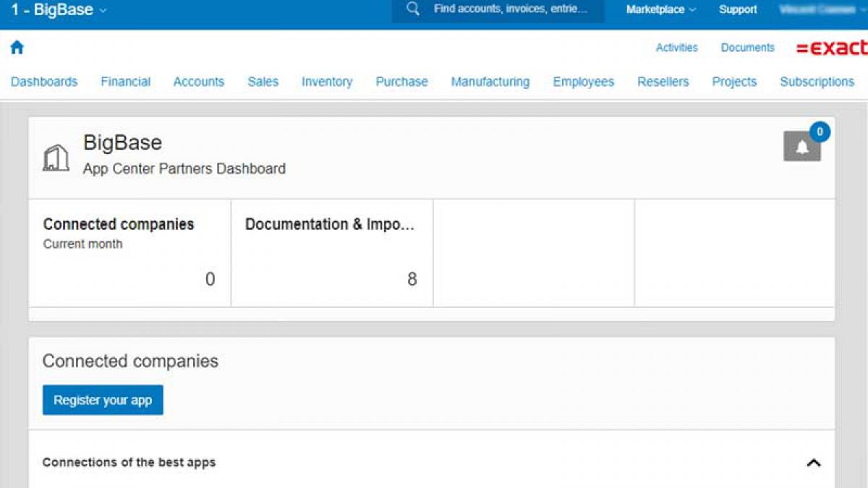The width and height of the screenshot is (868, 488).
Task: Open the user account dropdown
Action: point(823,9)
